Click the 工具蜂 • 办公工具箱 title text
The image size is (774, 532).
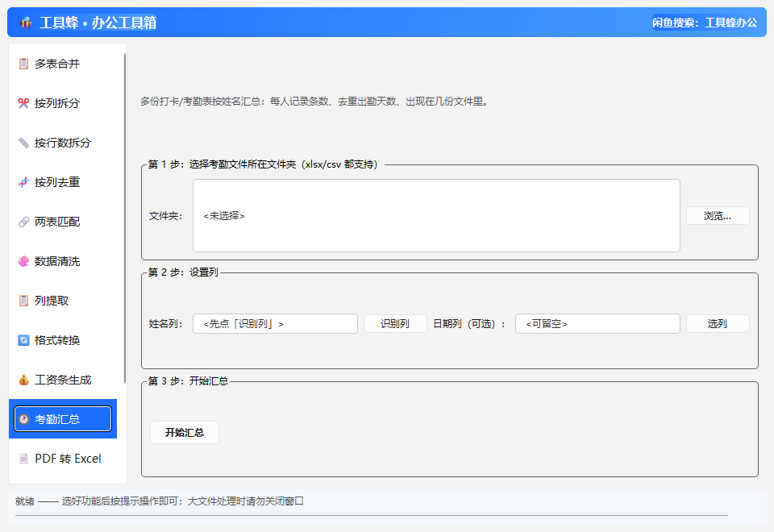(98, 23)
